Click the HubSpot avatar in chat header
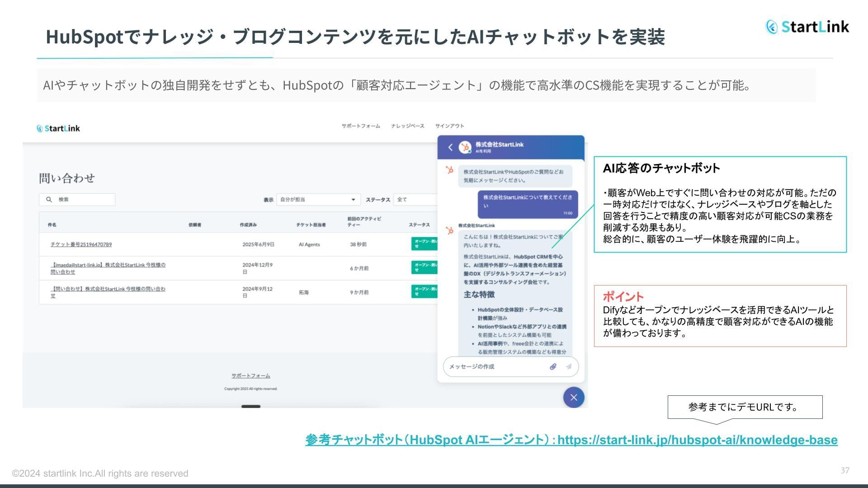 click(465, 147)
